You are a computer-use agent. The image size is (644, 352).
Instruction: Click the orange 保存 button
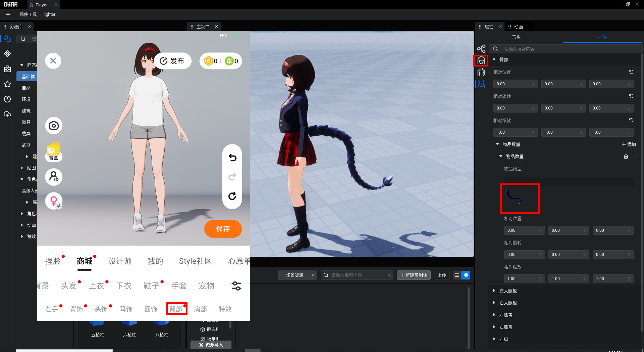click(x=223, y=229)
